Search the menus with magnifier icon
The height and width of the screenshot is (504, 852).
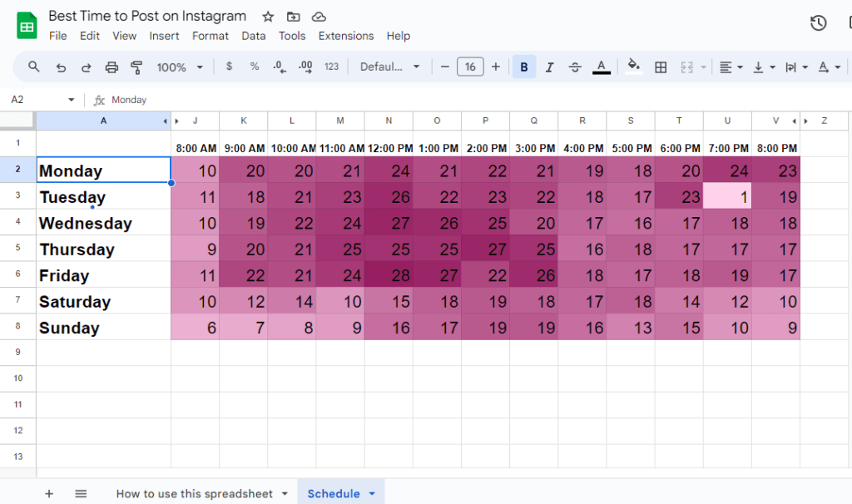[34, 67]
